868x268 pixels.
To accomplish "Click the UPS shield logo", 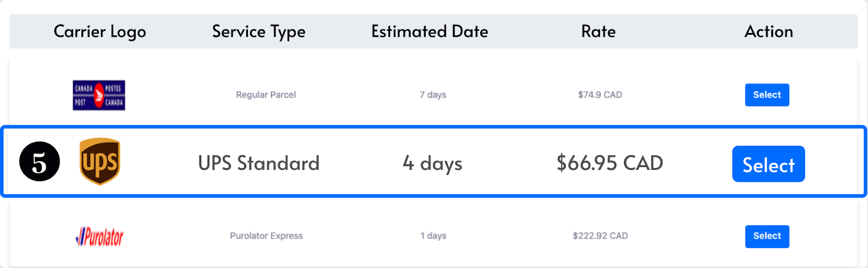I will pos(100,162).
